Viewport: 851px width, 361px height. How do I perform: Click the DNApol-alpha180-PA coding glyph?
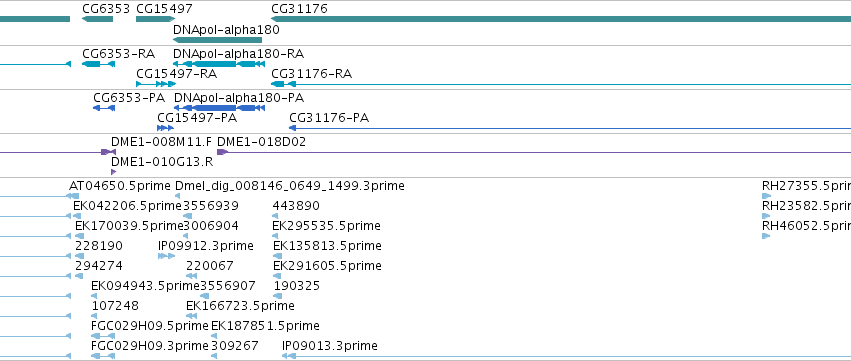(219, 108)
